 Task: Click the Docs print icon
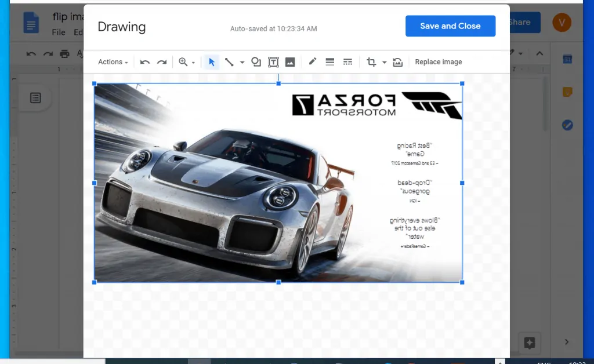point(64,54)
